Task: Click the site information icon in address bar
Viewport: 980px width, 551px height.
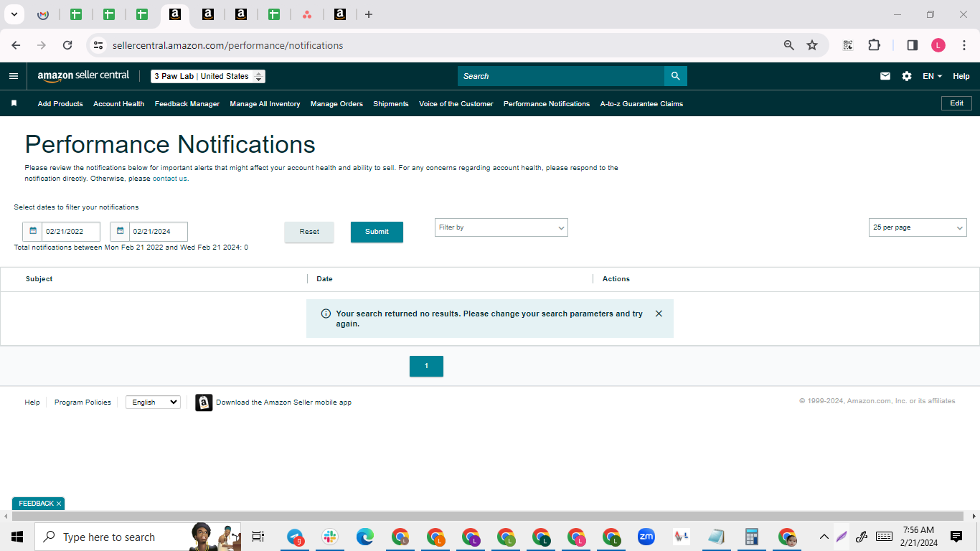Action: click(98, 45)
